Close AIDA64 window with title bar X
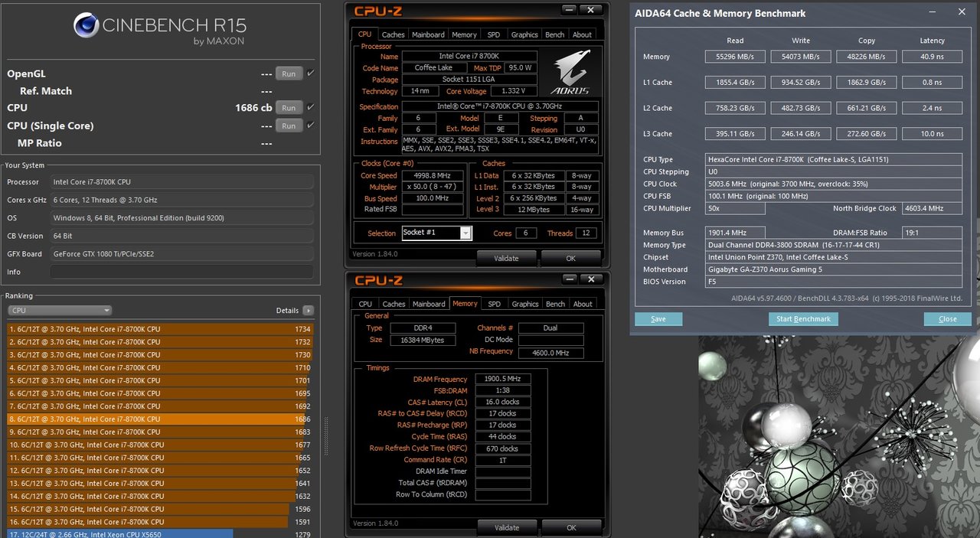 pos(962,12)
